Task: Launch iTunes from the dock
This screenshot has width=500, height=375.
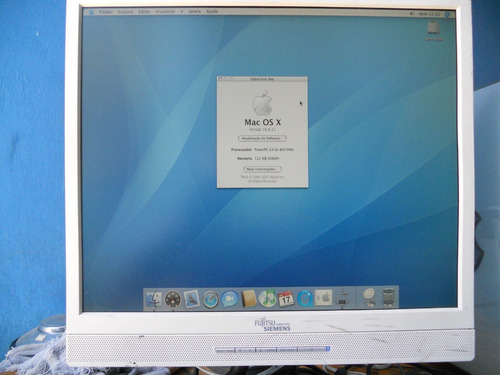Action: click(x=267, y=299)
